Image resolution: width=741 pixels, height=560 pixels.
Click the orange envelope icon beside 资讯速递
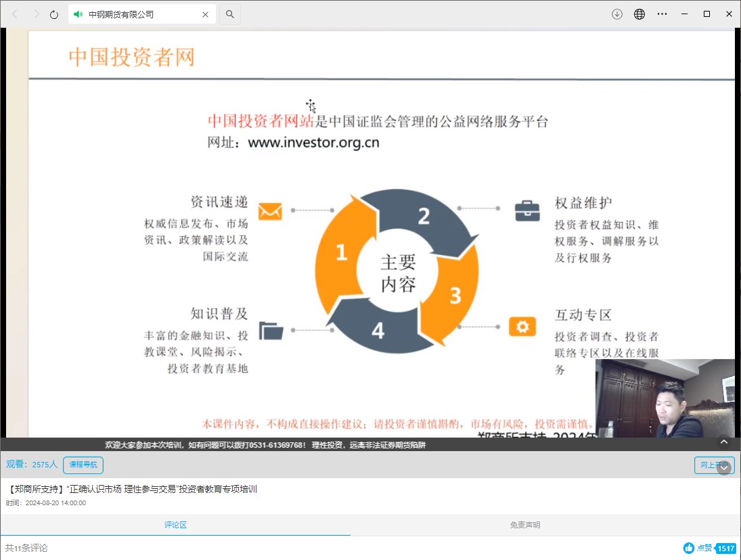tap(270, 211)
